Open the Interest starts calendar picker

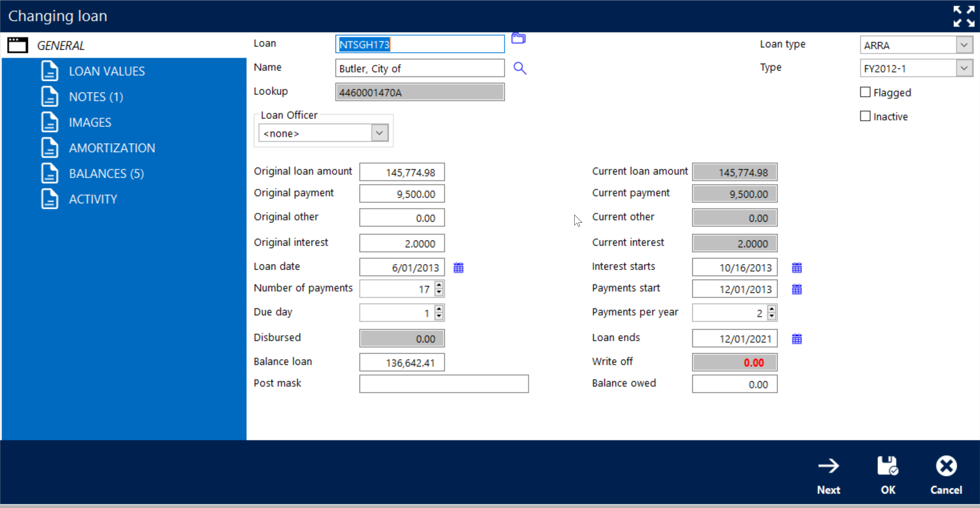pos(797,268)
